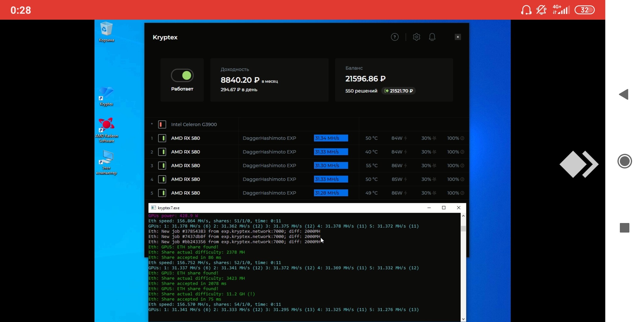Open the Kryptex help question mark icon

(x=394, y=37)
